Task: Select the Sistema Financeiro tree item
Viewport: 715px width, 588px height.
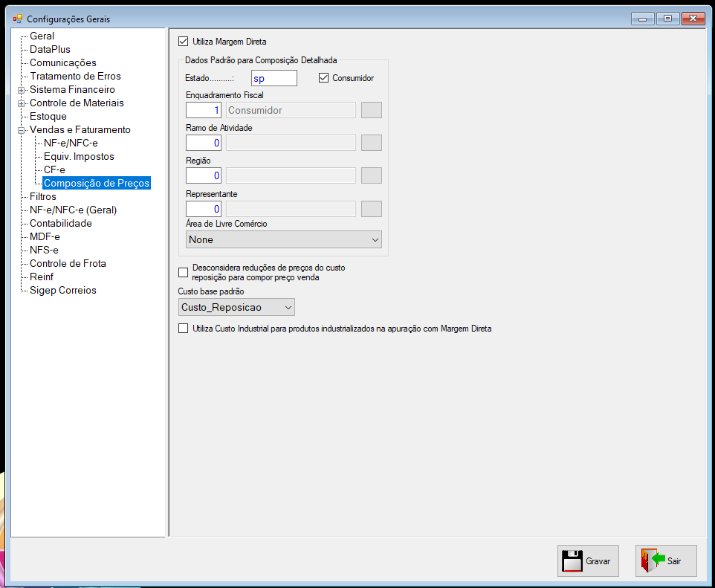Action: [72, 89]
